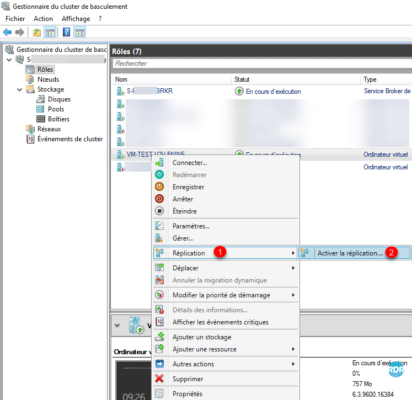Screen dimensions: 412x400
Task: Choose Enregistrer in context menu
Action: coord(188,187)
